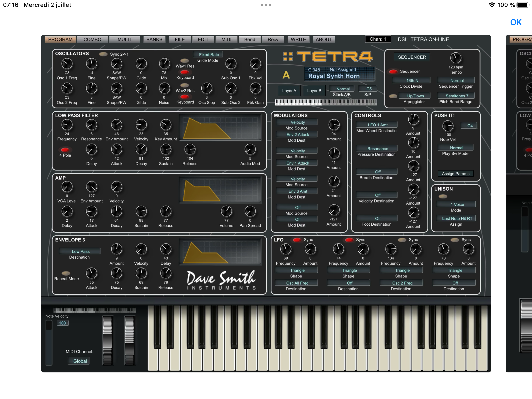Click the Recv button

[x=273, y=39]
